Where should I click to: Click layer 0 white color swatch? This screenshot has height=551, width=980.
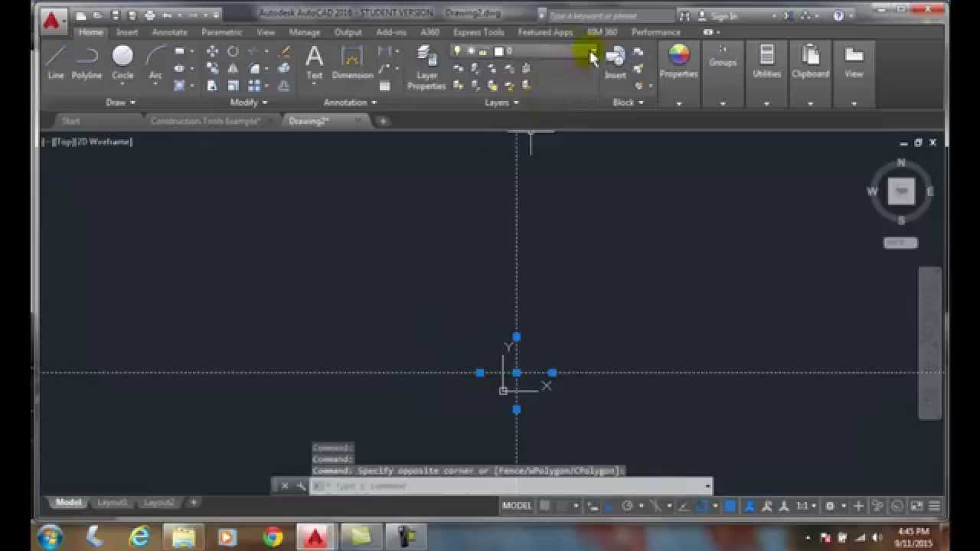(498, 51)
